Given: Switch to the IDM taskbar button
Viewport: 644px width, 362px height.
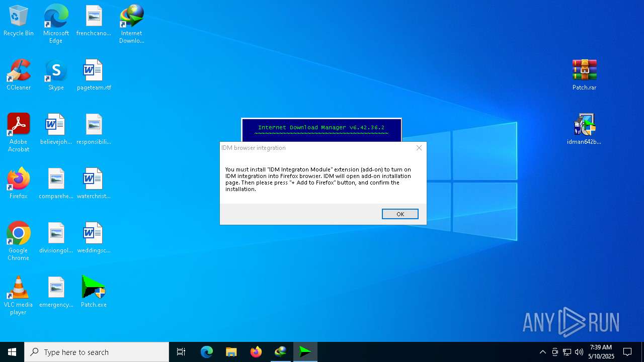Looking at the screenshot, I should click(281, 352).
